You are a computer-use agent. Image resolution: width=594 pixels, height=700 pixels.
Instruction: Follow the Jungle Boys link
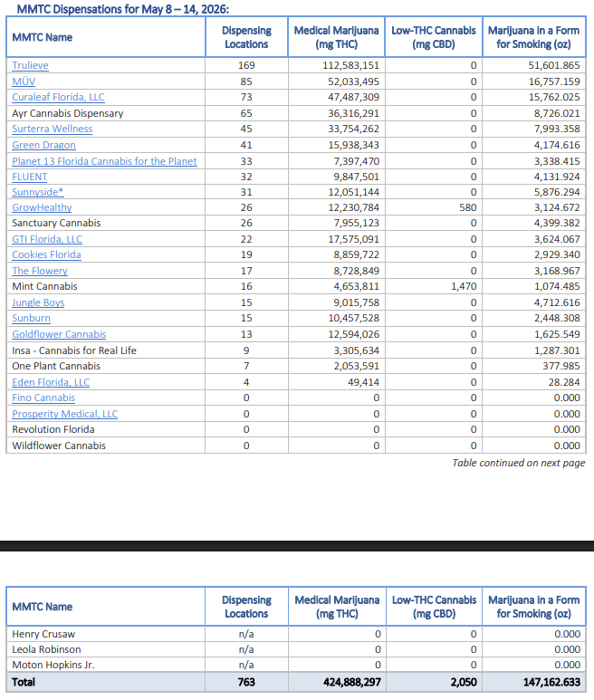[x=38, y=302]
